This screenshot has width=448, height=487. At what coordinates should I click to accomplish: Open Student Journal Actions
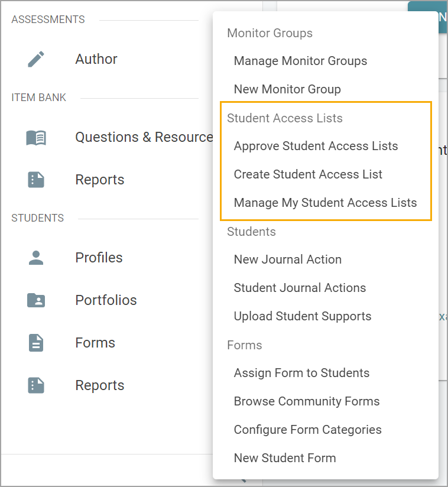point(300,288)
